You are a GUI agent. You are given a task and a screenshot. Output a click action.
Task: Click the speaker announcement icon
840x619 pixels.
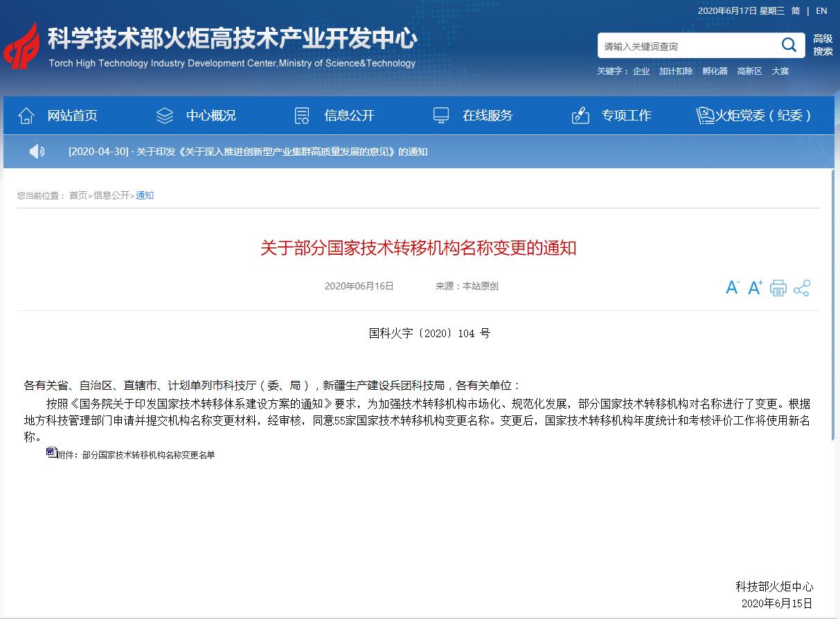click(x=37, y=151)
